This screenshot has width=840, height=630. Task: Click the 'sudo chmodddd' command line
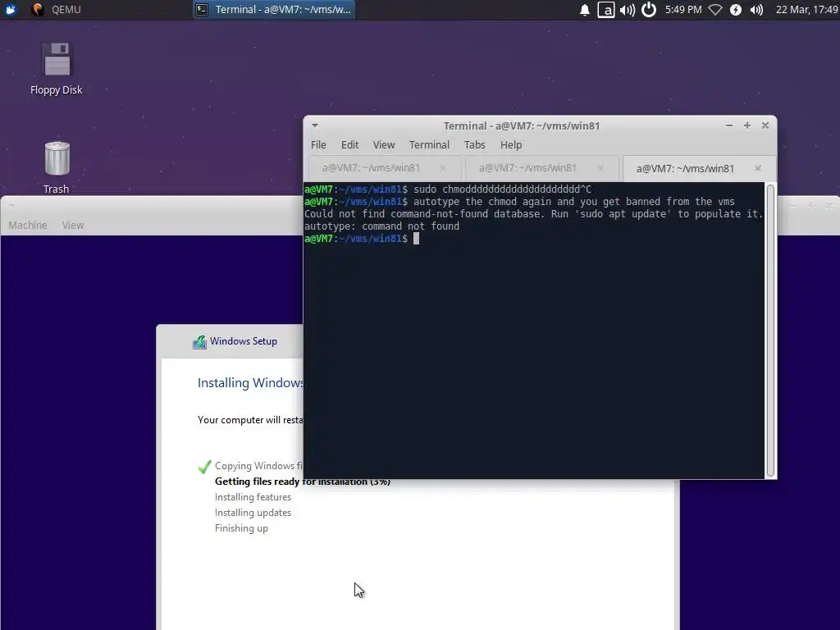448,189
